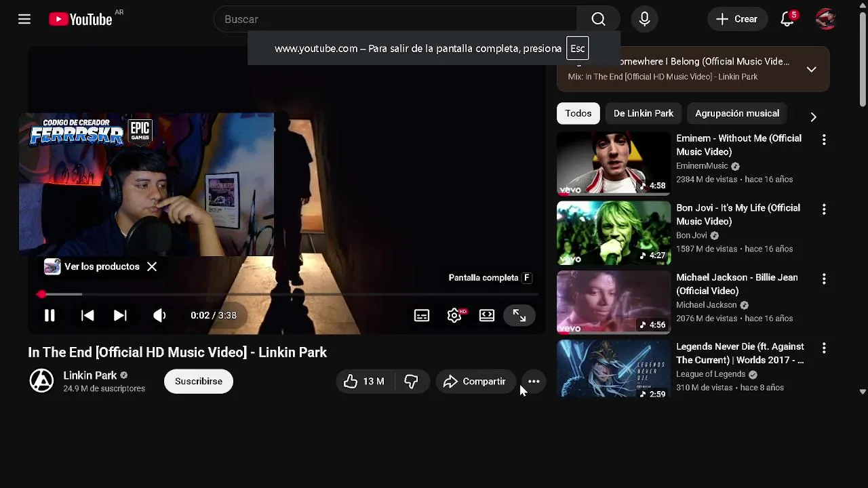Select the Todos filter chip
This screenshot has width=868, height=488.
[578, 113]
